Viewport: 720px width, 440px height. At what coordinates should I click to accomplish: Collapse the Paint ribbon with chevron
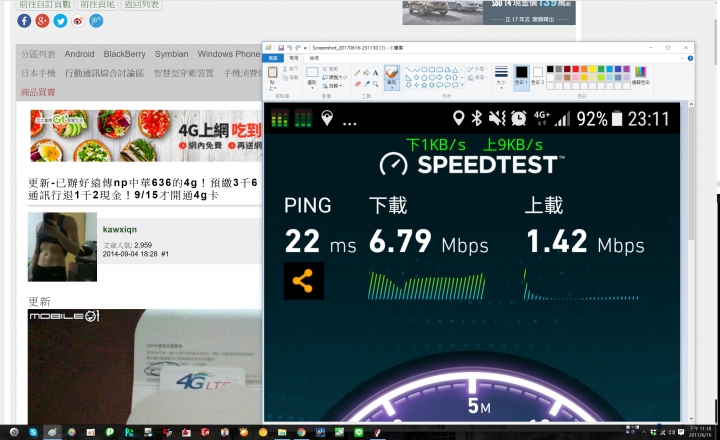[681, 58]
